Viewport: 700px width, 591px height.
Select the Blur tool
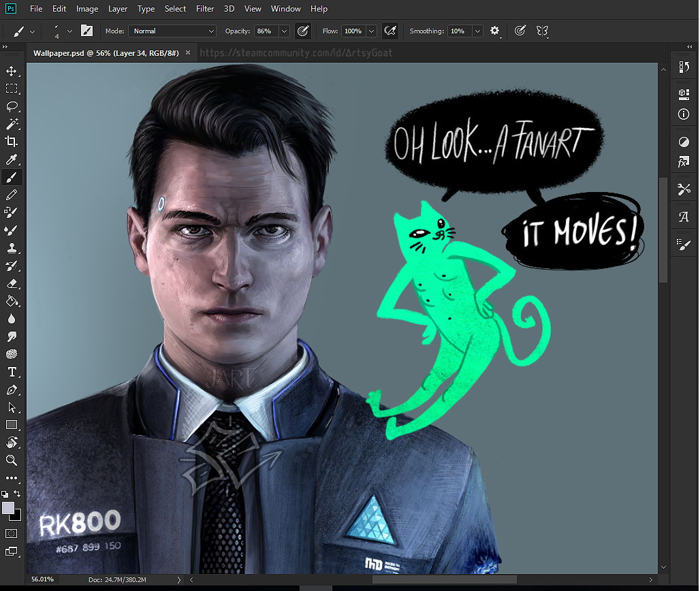tap(11, 319)
